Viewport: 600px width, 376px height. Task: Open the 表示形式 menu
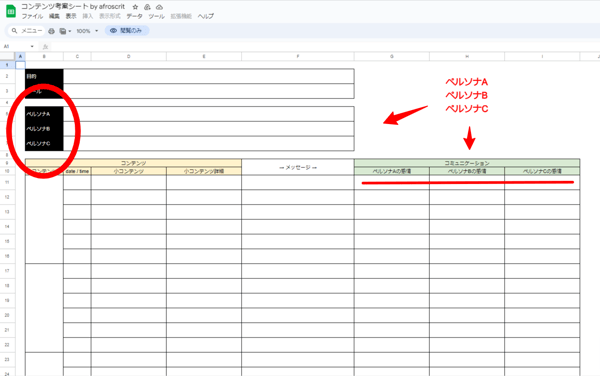pos(110,16)
